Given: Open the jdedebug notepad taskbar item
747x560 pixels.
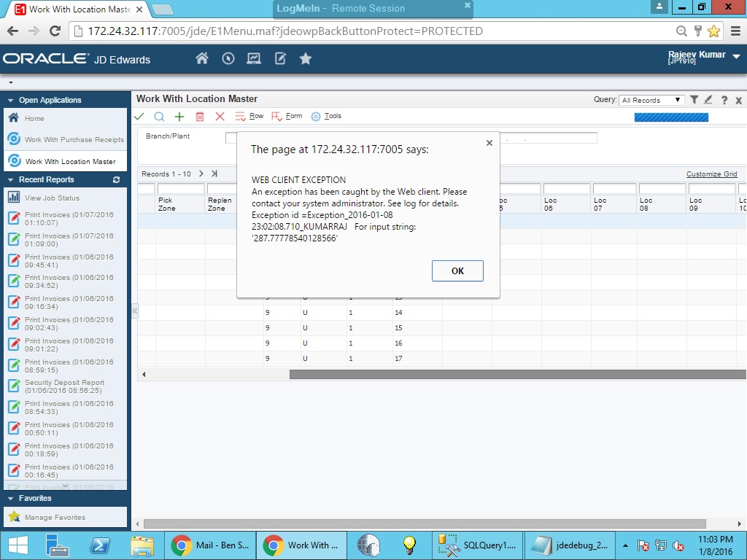Looking at the screenshot, I should pos(569,545).
